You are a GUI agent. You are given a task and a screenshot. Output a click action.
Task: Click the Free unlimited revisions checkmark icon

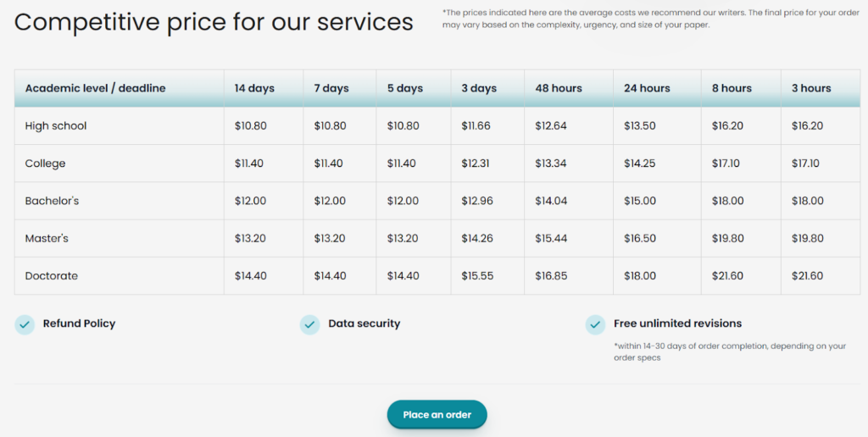595,324
